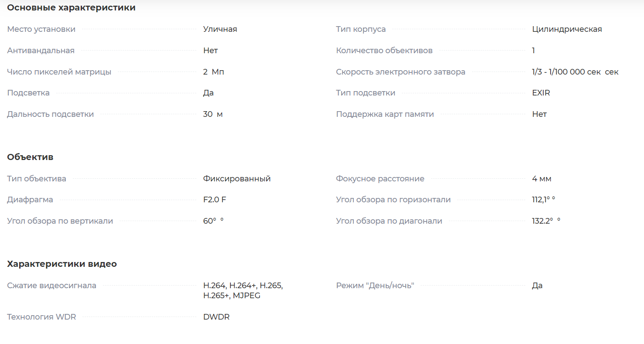644x344 pixels.
Task: Click the "30 м" illumination range value
Action: coord(213,114)
